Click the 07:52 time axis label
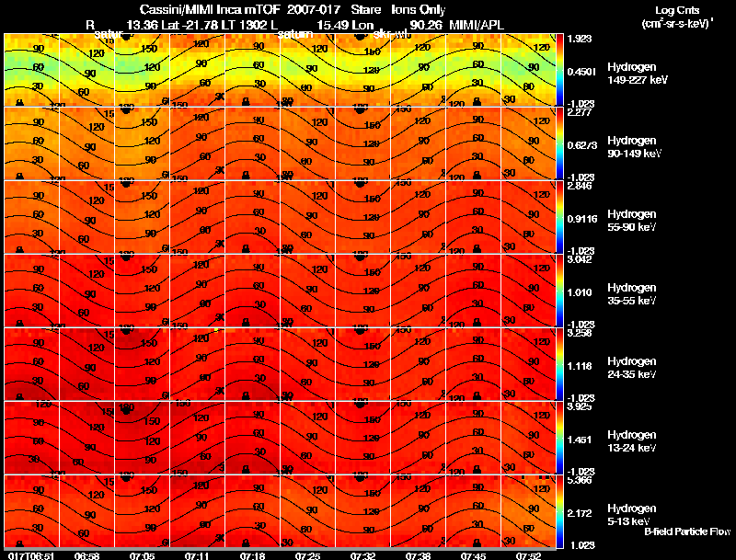 click(528, 555)
